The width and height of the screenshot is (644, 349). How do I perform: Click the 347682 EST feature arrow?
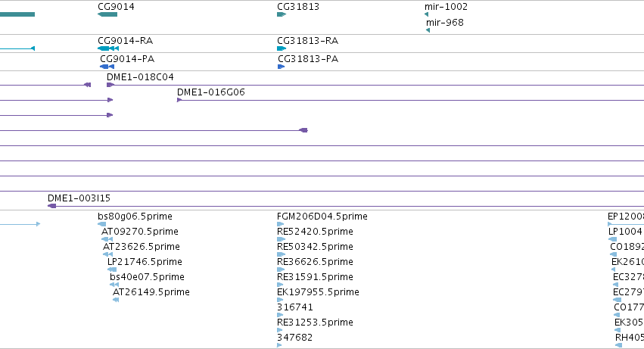[x=279, y=345]
